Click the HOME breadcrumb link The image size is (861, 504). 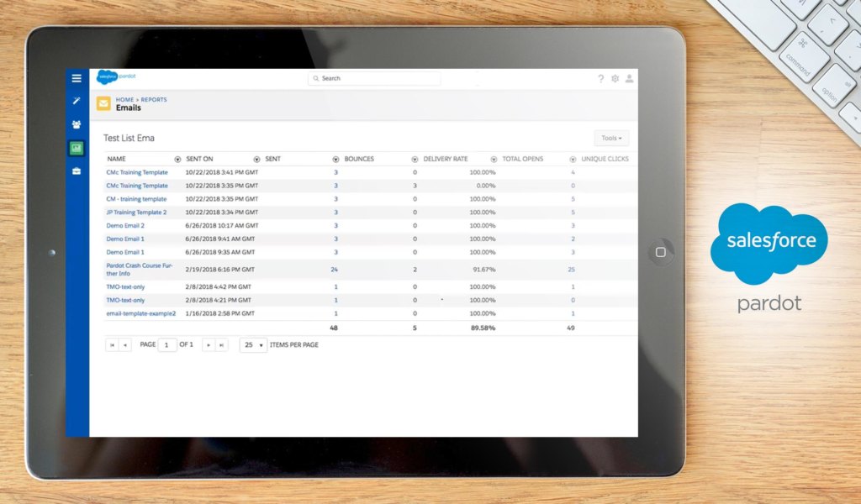tap(124, 99)
